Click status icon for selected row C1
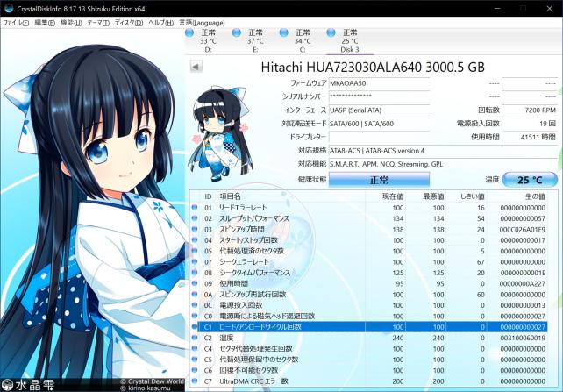 point(195,326)
